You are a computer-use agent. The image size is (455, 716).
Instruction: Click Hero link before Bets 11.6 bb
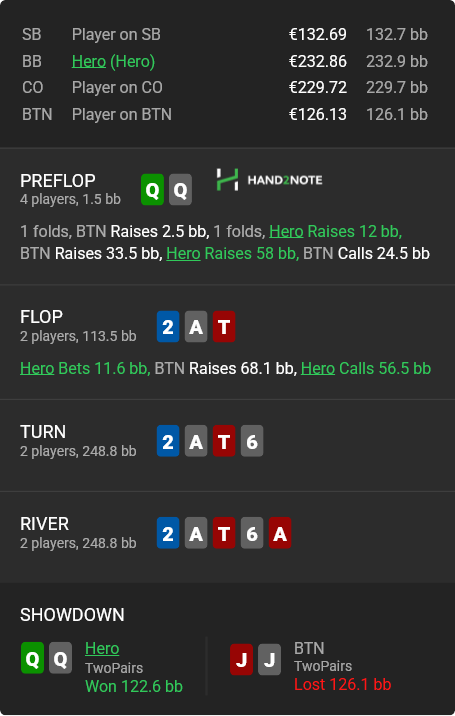[x=37, y=368]
